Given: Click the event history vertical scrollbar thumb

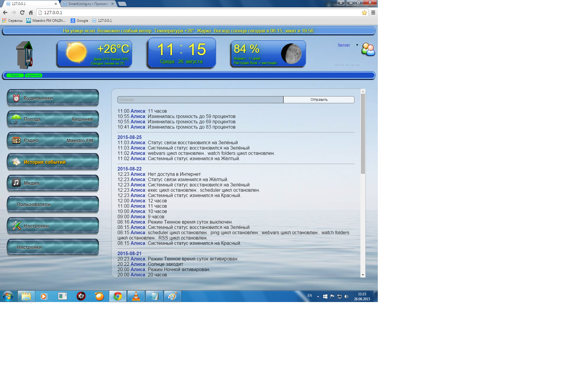Looking at the screenshot, I should 363,133.
